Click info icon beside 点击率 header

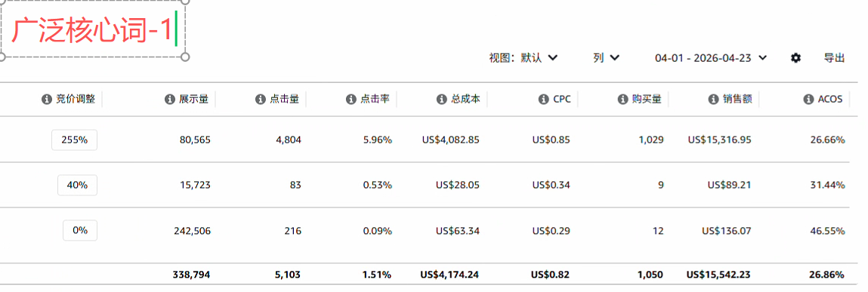(351, 99)
